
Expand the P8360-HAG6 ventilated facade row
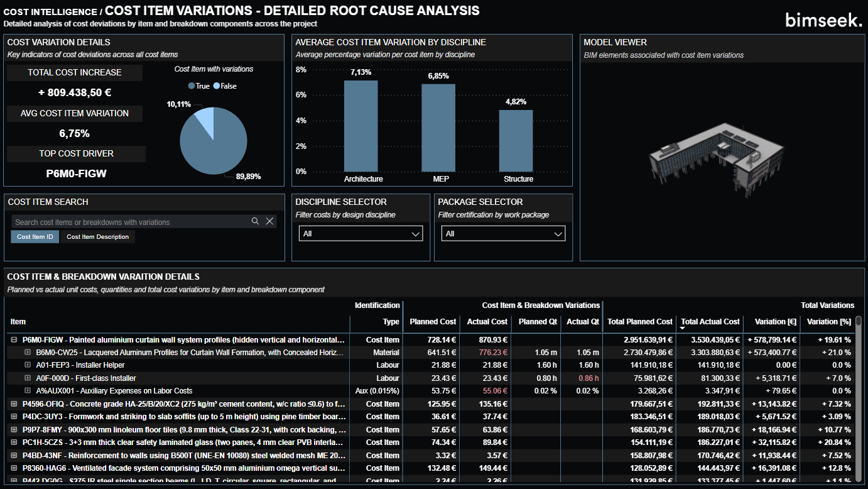coord(14,468)
